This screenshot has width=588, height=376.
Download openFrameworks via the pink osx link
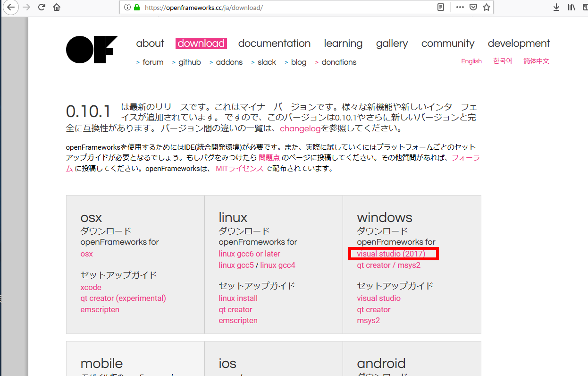click(87, 254)
